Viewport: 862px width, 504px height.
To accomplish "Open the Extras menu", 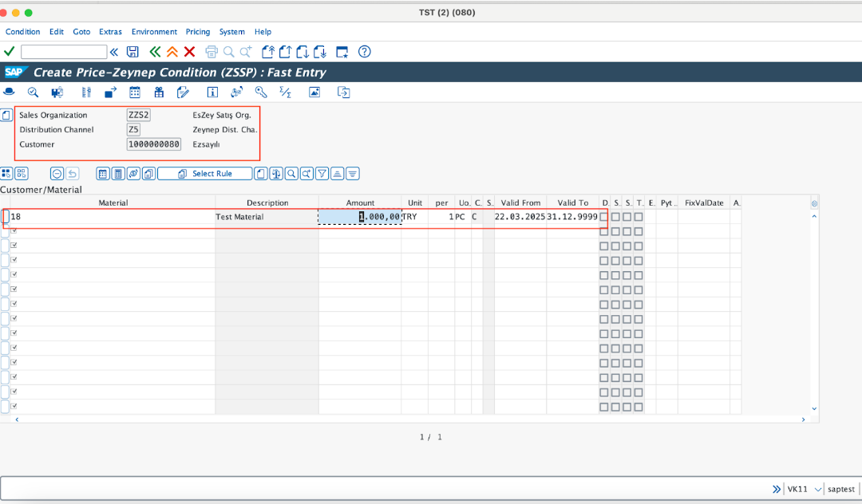I will [x=110, y=32].
